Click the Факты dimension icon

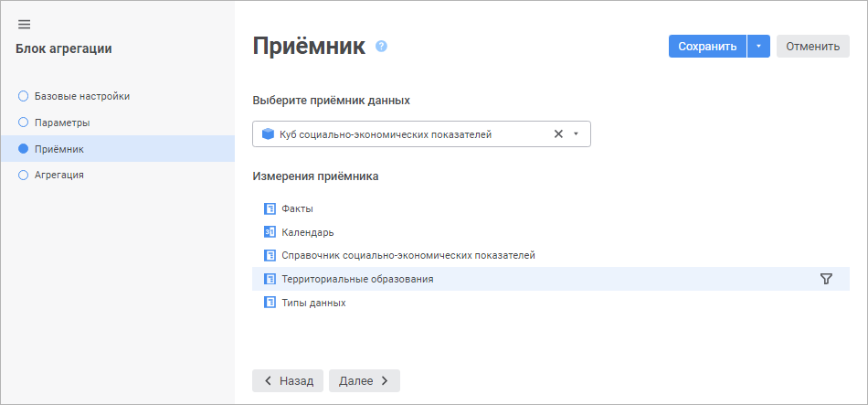[x=270, y=208]
